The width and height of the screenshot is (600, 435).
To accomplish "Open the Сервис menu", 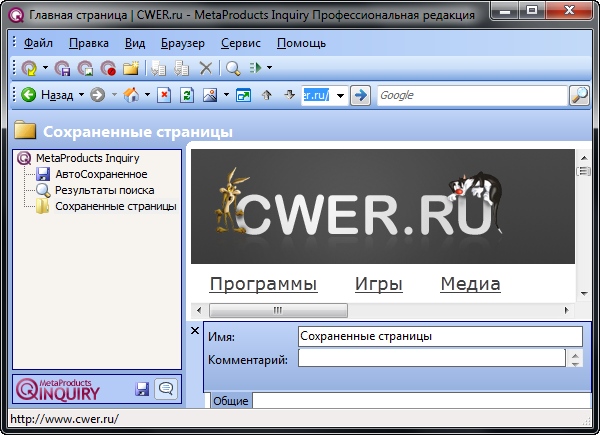I will [x=240, y=43].
